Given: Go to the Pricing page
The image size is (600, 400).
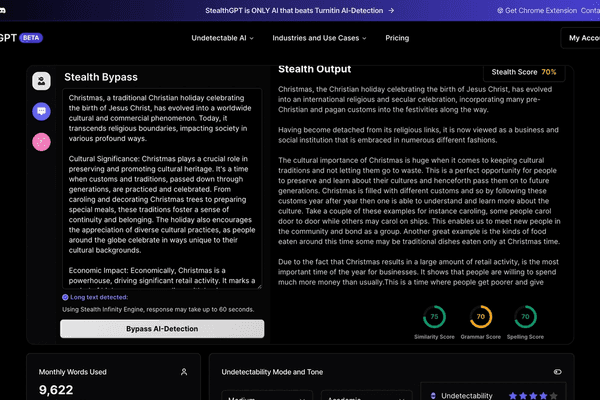Looking at the screenshot, I should [x=397, y=38].
